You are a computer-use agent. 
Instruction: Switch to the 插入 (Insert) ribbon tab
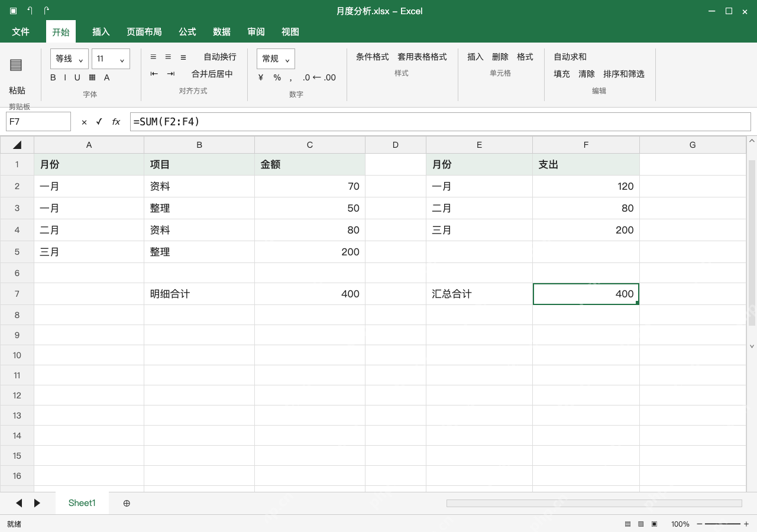coord(101,32)
